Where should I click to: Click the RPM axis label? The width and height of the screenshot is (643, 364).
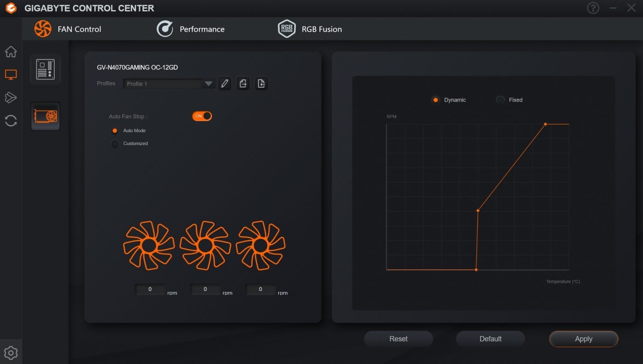tap(391, 117)
